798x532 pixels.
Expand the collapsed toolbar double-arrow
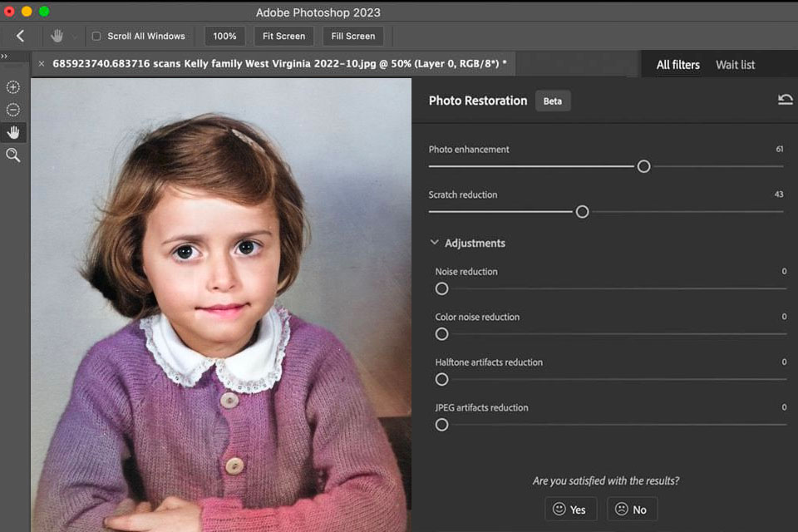[x=4, y=56]
